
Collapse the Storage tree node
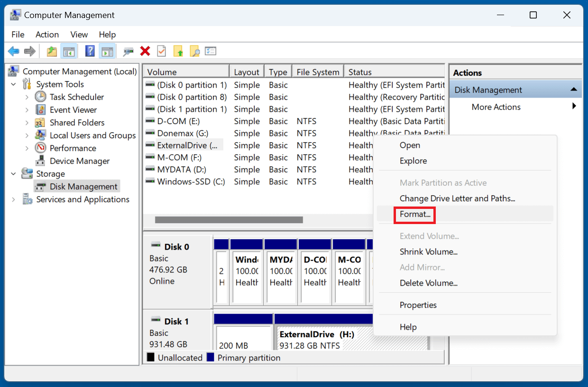tap(13, 173)
